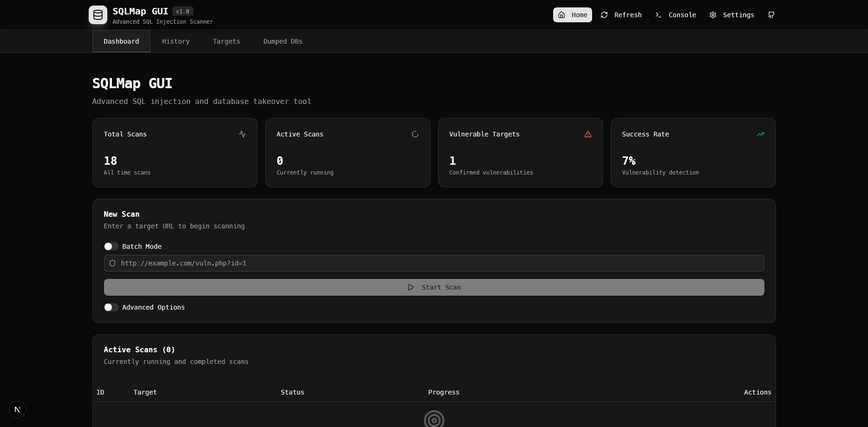Image resolution: width=868 pixels, height=427 pixels.
Task: Switch to the Dashboard tab
Action: (121, 41)
